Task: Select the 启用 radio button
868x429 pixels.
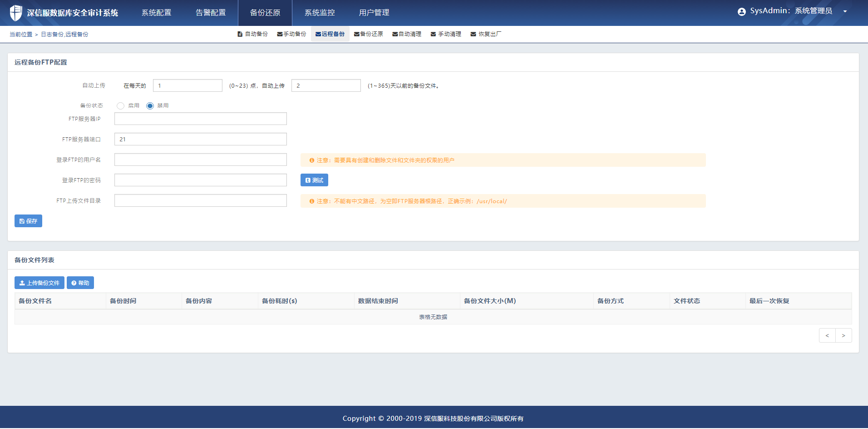Action: pos(120,106)
